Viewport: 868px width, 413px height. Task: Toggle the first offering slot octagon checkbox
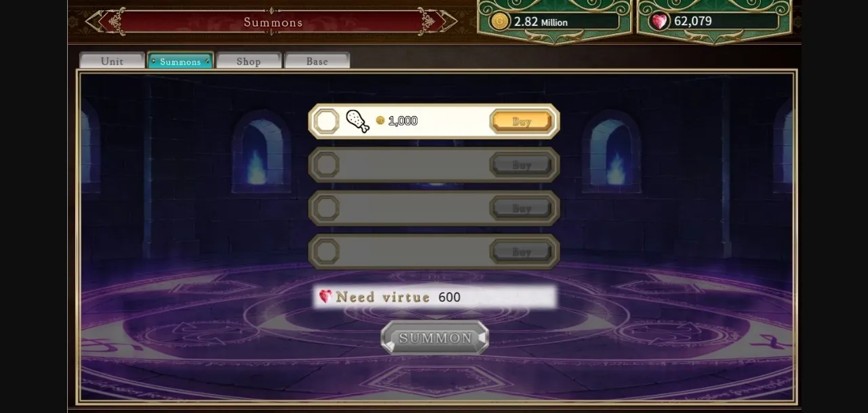(326, 121)
